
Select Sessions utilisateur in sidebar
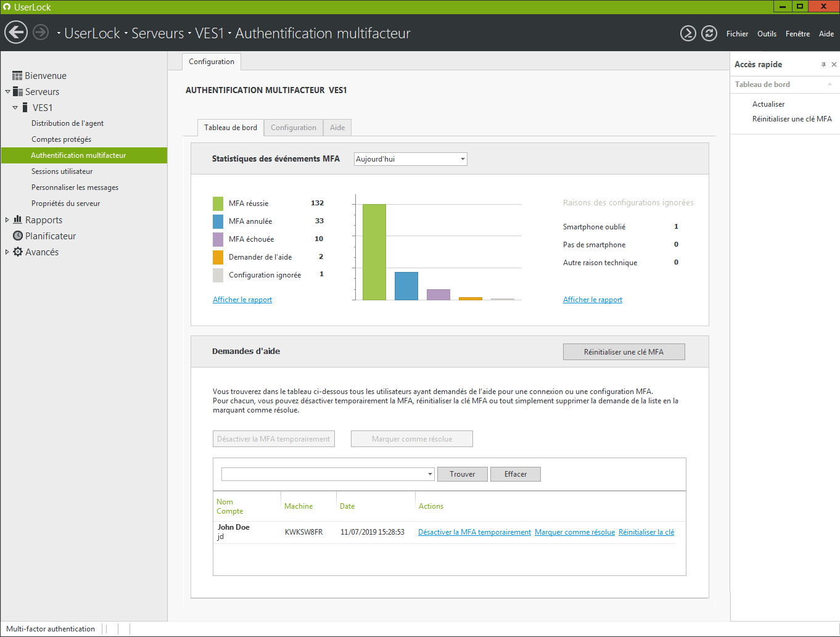point(62,171)
